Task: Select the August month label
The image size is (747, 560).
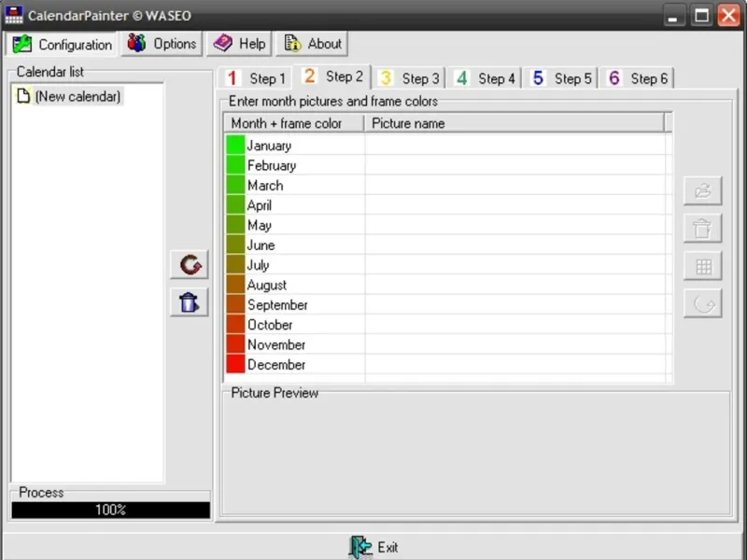Action: click(x=267, y=286)
